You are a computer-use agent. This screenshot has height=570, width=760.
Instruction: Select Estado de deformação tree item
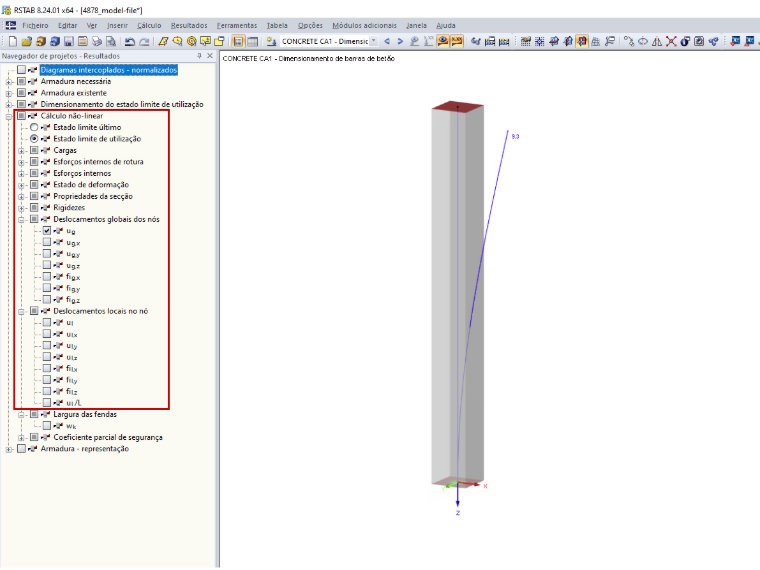point(91,185)
